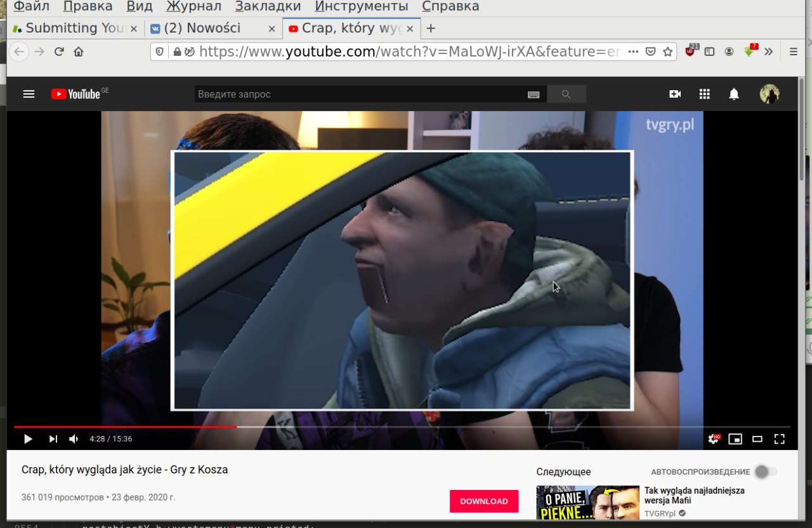Open the Справка menu
The image size is (812, 528).
[x=450, y=7]
